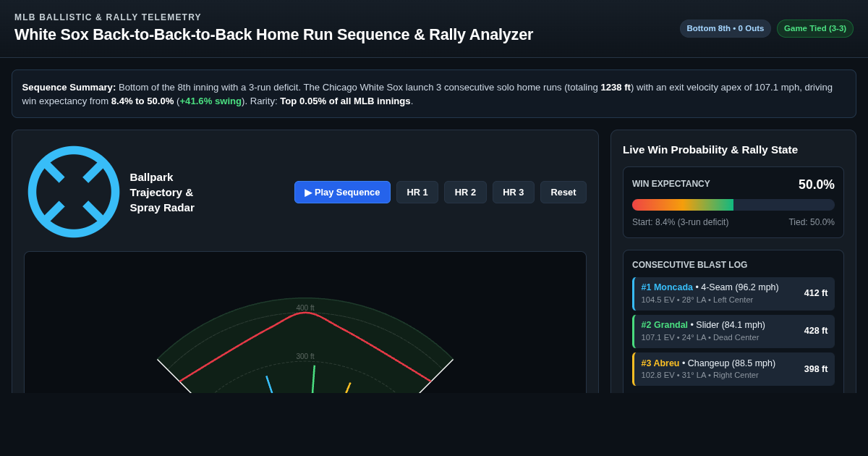Reset the spray radar
This screenshot has height=456, width=868.
point(563,192)
